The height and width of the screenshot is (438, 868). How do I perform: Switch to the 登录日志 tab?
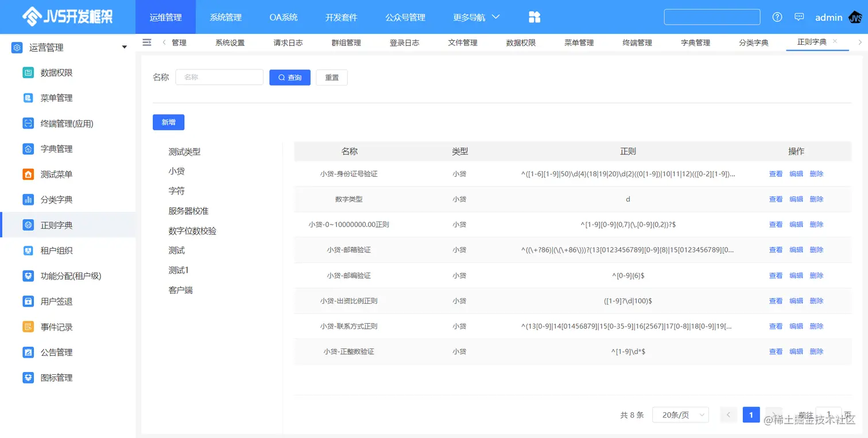pyautogui.click(x=405, y=42)
